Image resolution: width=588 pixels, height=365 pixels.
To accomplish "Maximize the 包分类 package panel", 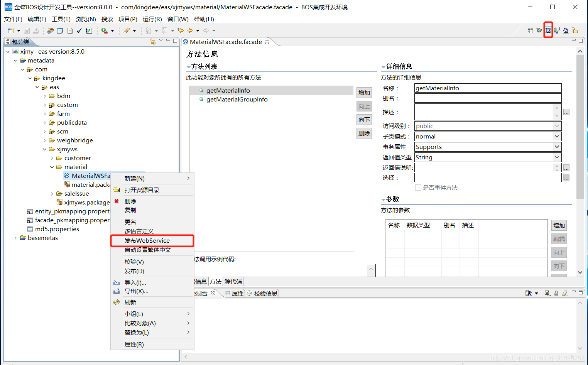I will coord(175,41).
